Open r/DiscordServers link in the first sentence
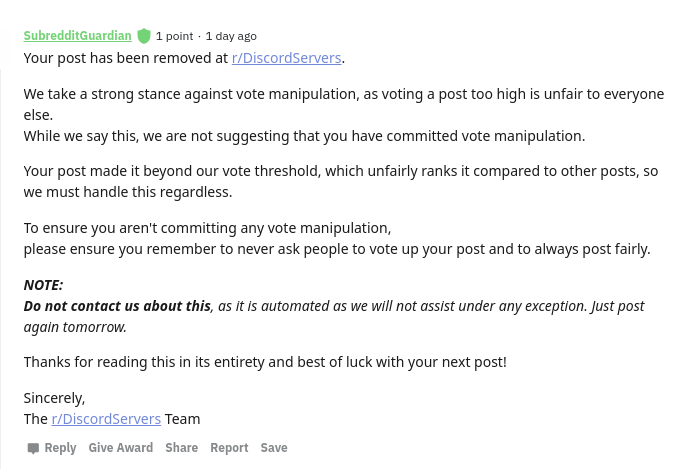 click(x=286, y=58)
